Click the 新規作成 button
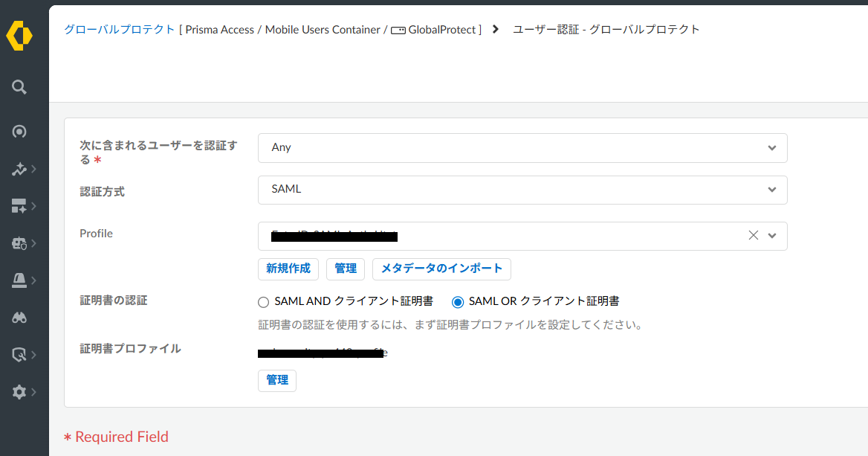Screen dimensions: 868x456 click(x=288, y=269)
